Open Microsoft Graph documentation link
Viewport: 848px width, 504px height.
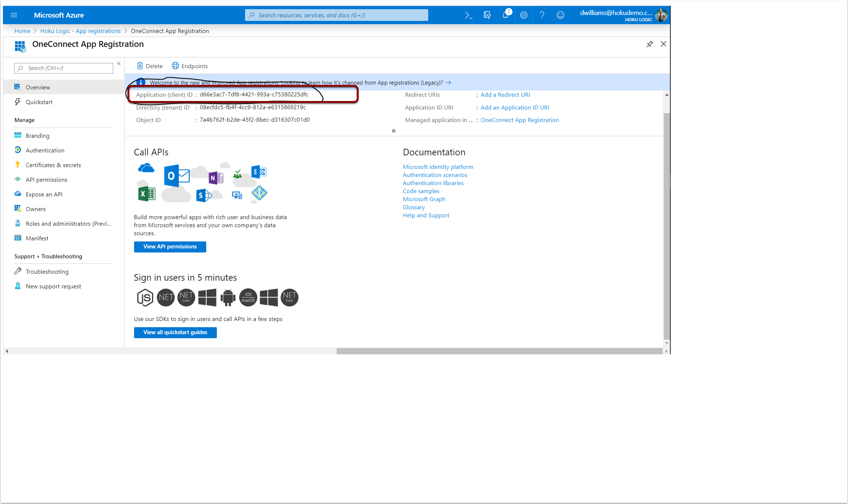click(424, 199)
